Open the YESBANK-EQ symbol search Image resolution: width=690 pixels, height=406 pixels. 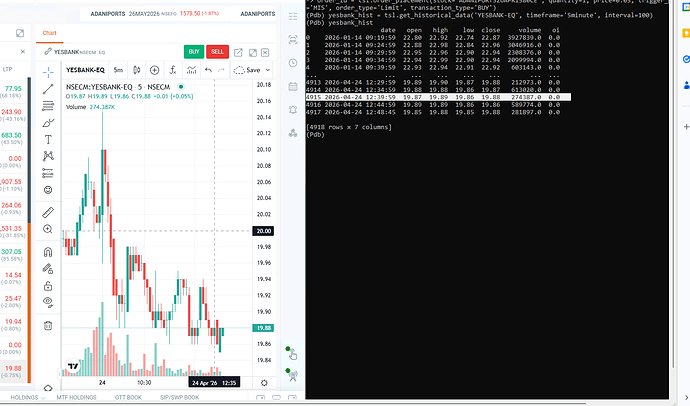click(85, 70)
